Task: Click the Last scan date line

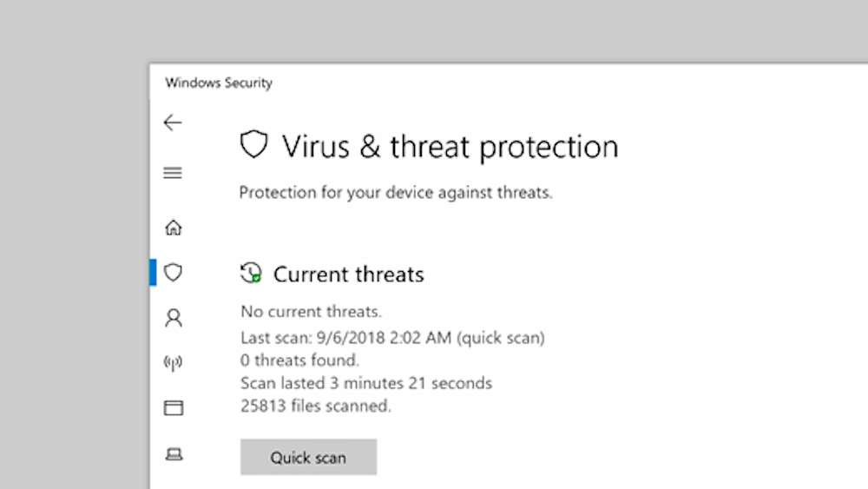Action: tap(392, 338)
